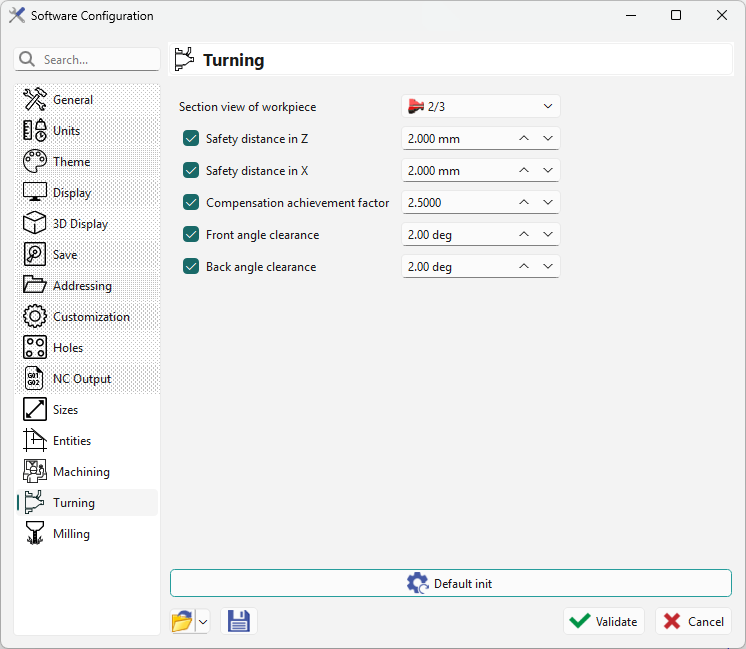Screen dimensions: 746x649
Task: Open the 3D Display cube icon
Action: (35, 224)
